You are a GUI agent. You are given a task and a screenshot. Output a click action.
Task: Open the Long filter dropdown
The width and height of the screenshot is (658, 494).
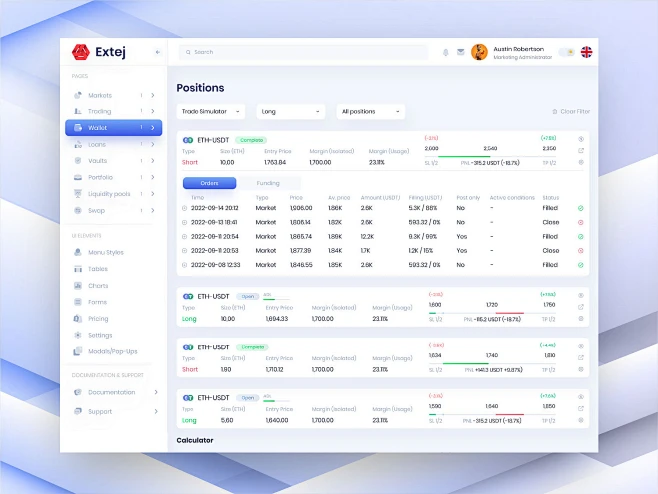click(291, 112)
